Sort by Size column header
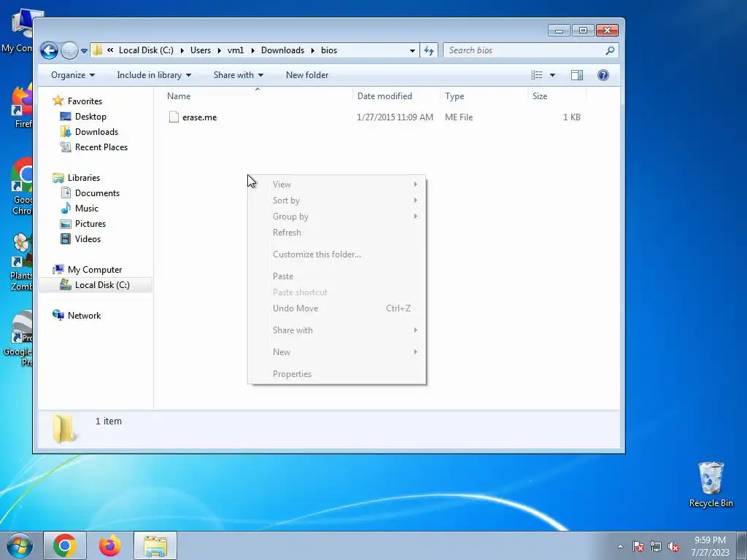747x560 pixels. (x=557, y=96)
